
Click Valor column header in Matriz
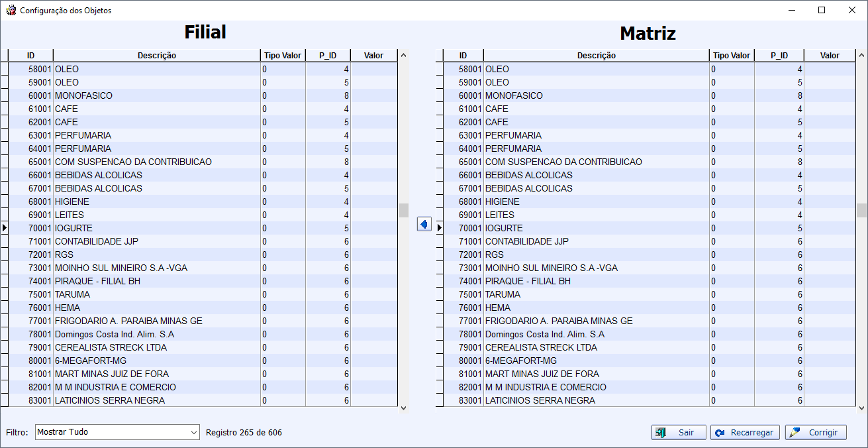[830, 56]
